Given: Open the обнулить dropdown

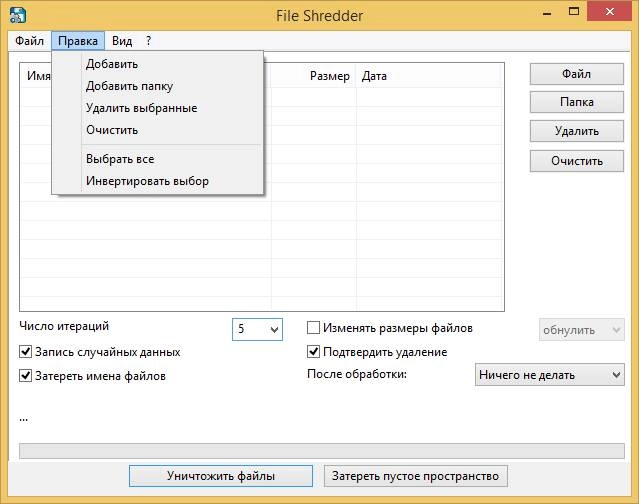Looking at the screenshot, I should [x=582, y=330].
